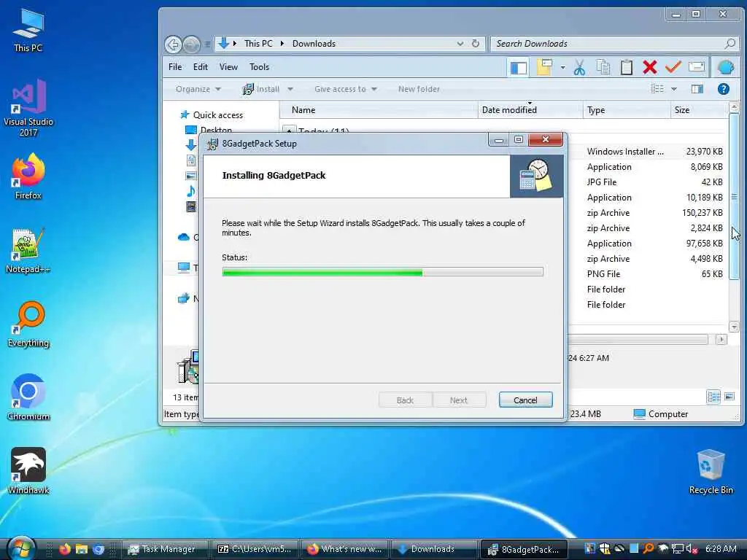747x560 pixels.
Task: Open the Organize dropdown
Action: pyautogui.click(x=198, y=89)
